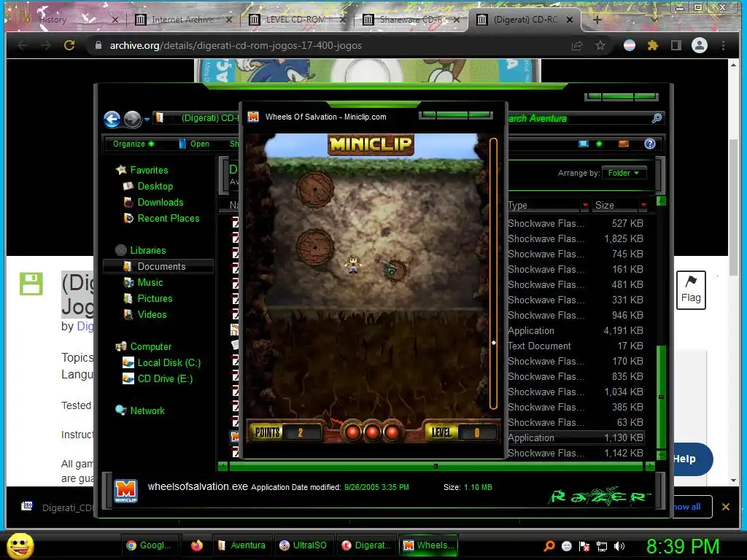Switch to UltraISO in the taskbar
747x560 pixels.
[303, 545]
